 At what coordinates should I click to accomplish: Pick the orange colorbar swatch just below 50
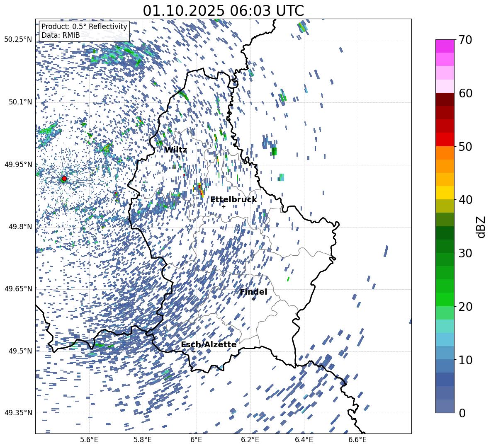tap(445, 153)
